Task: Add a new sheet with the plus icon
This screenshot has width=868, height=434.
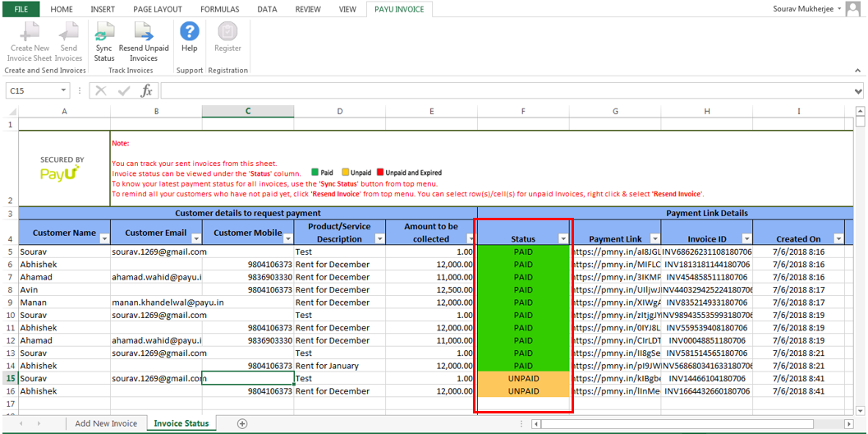Action: [x=242, y=423]
